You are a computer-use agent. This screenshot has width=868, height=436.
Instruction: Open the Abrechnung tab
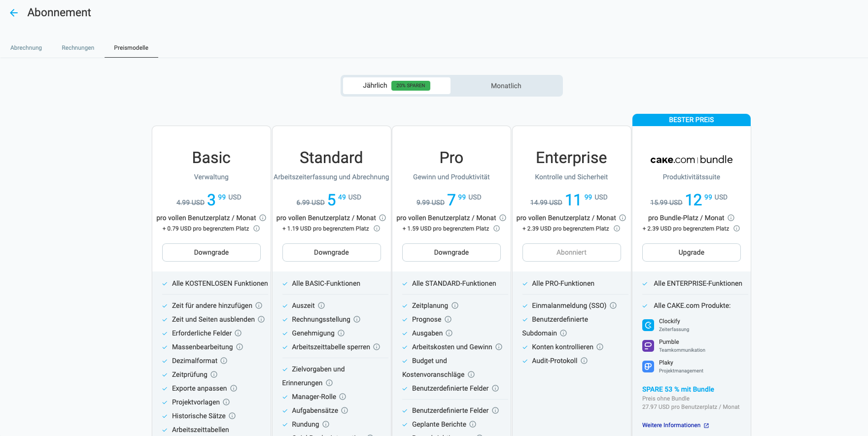pos(26,48)
